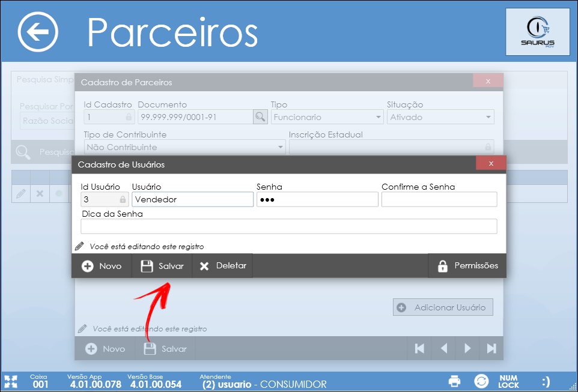578x392 pixels.
Task: Focus the Usuário field containing Vendedor
Action: [x=193, y=199]
